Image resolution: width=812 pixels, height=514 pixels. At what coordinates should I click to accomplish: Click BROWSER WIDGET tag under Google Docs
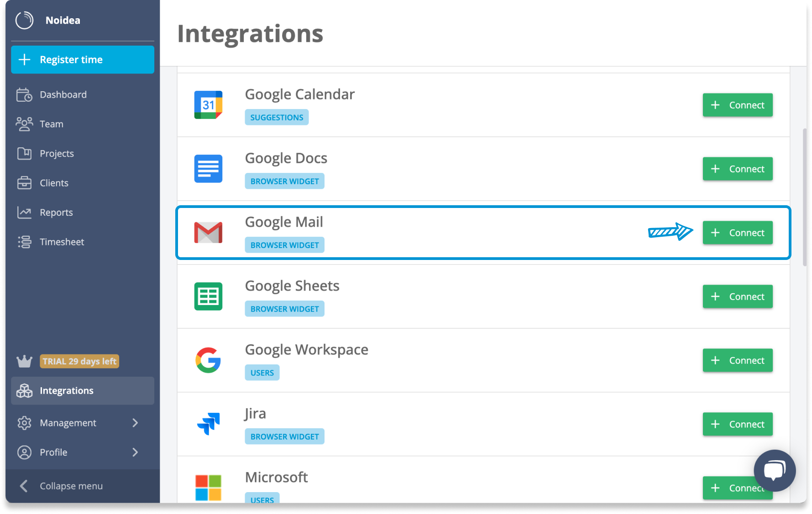coord(284,181)
